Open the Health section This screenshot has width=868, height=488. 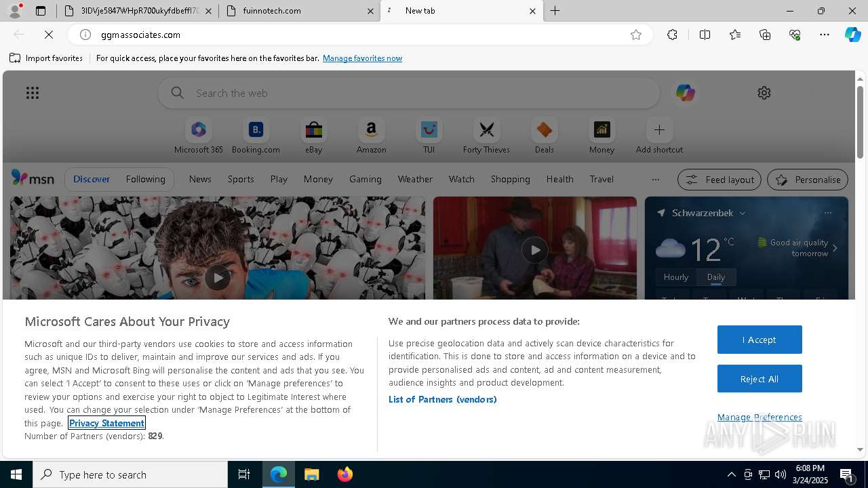coord(559,179)
